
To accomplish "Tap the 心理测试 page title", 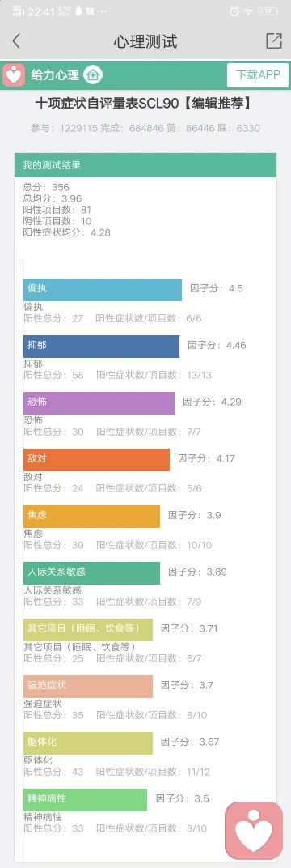I will click(145, 41).
